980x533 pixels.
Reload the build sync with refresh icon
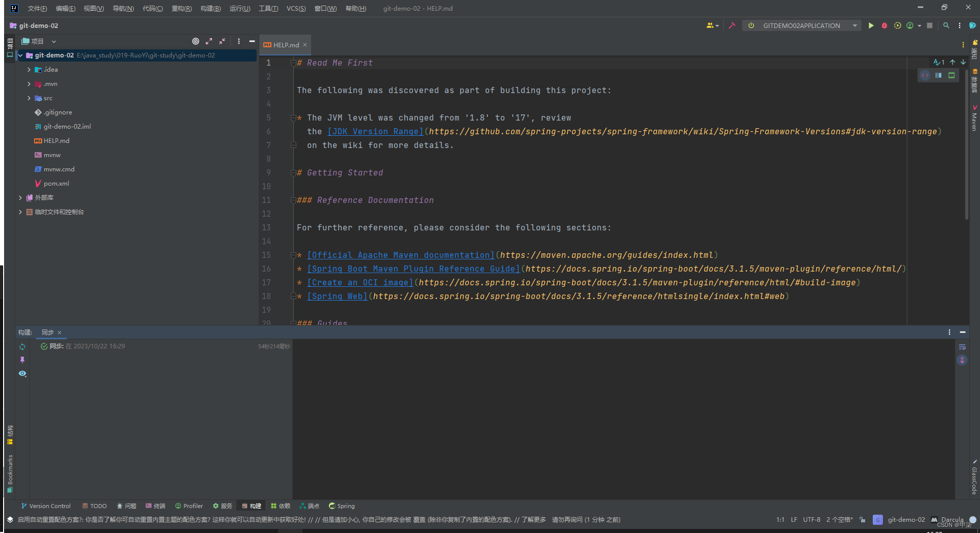[x=22, y=347]
